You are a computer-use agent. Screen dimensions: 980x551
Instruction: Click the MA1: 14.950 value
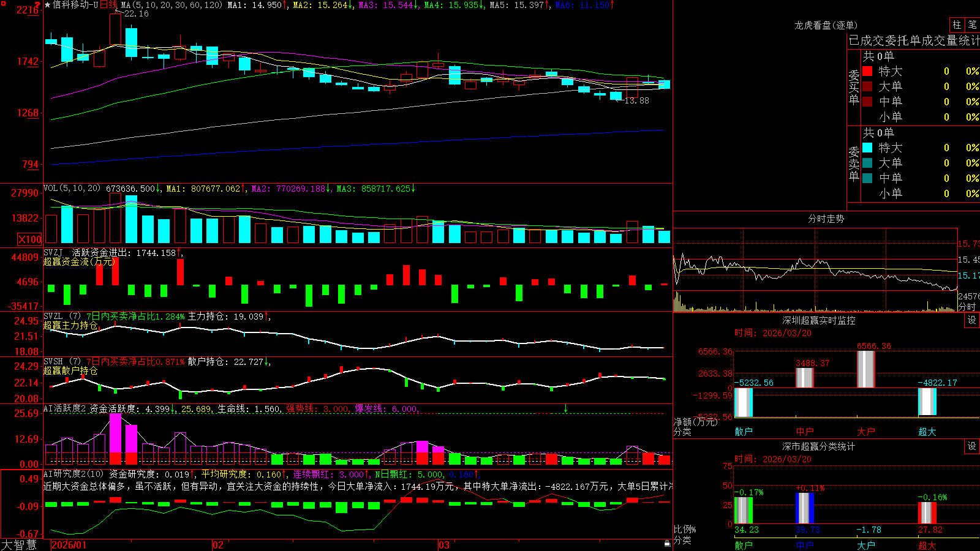(x=257, y=5)
